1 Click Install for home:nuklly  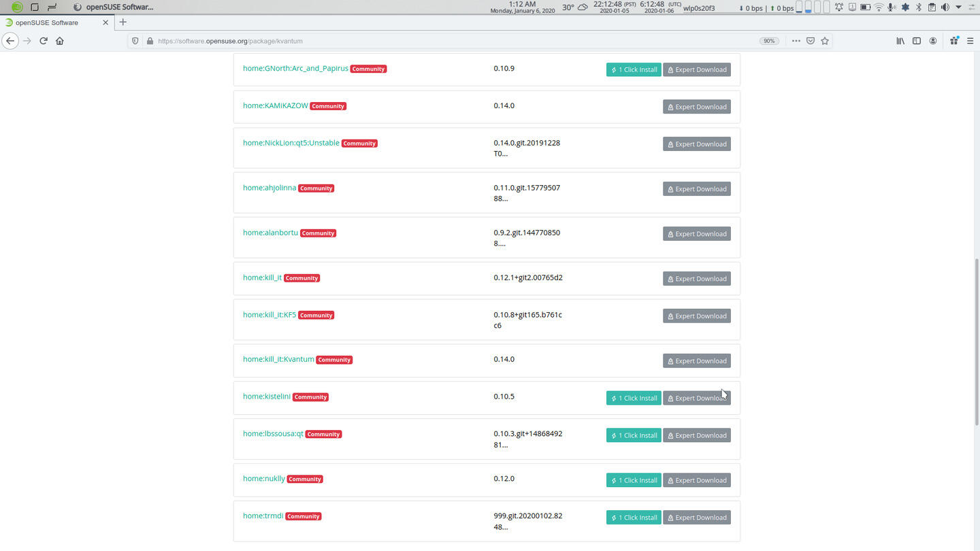coord(634,480)
